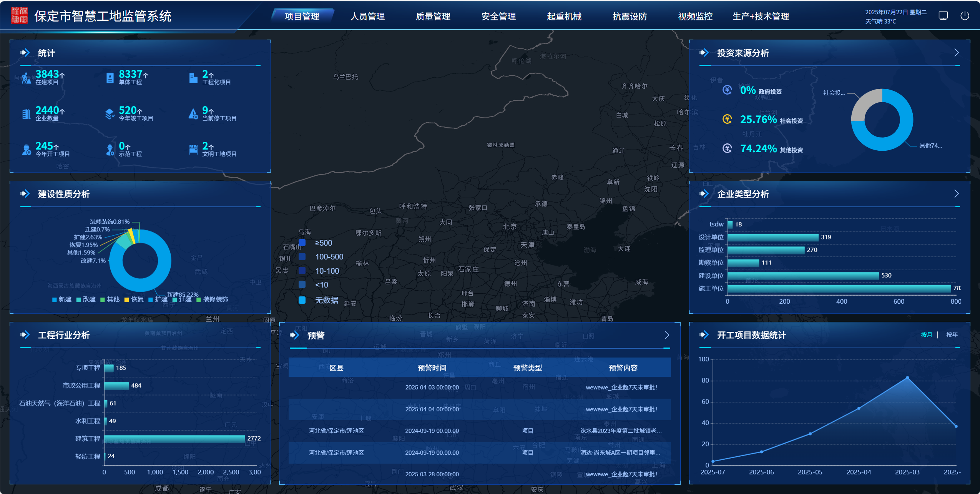Screen dimensions: 980x494
Task: Click the monitor screen icon at top right
Action: 943,15
